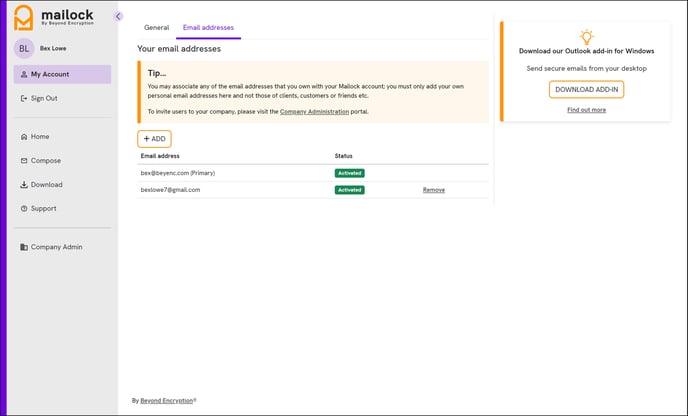Click the Email address column header
688x416 pixels.
tap(160, 156)
